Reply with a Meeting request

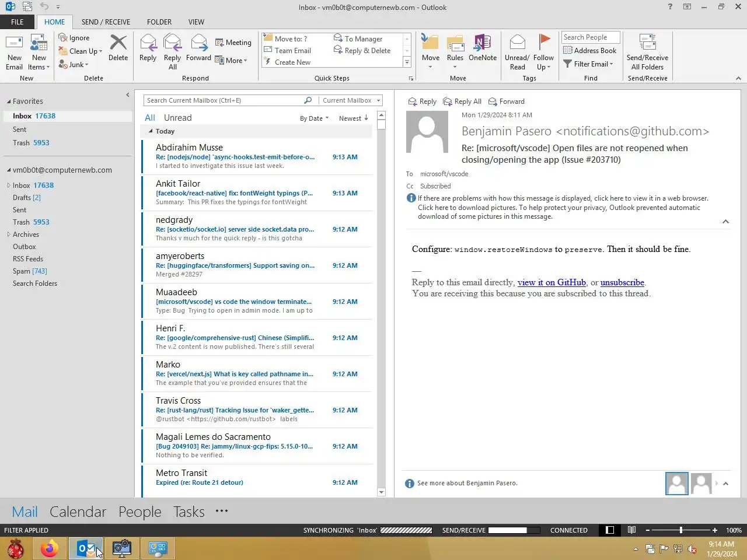coord(233,43)
